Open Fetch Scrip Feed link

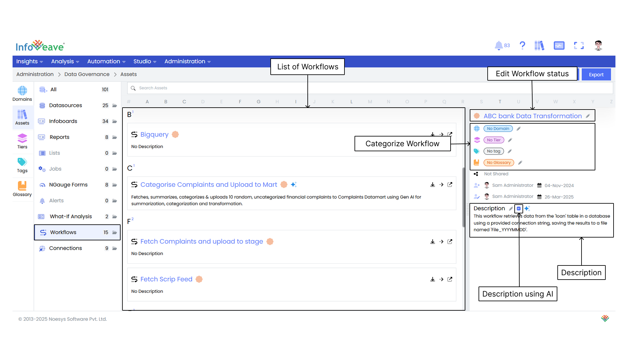tap(166, 279)
